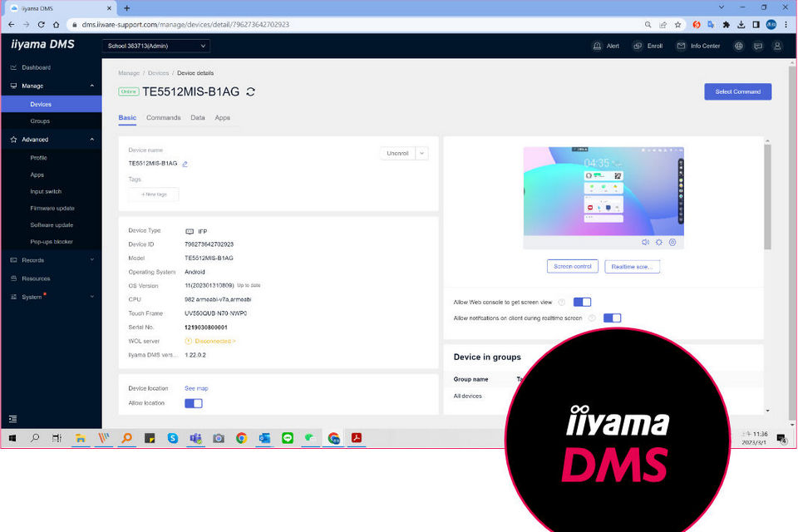Click the feedback chat icon

(758, 46)
